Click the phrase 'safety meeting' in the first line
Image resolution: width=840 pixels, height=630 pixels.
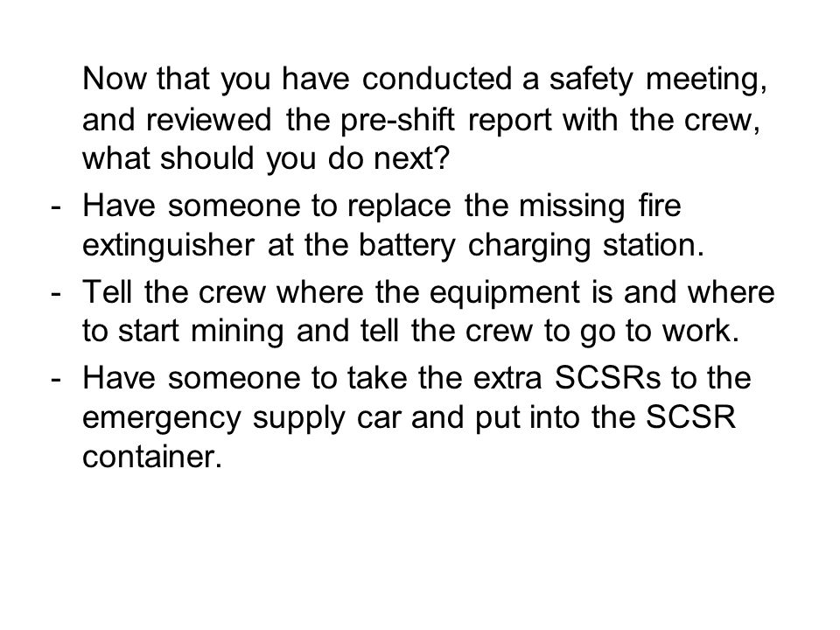click(x=658, y=80)
